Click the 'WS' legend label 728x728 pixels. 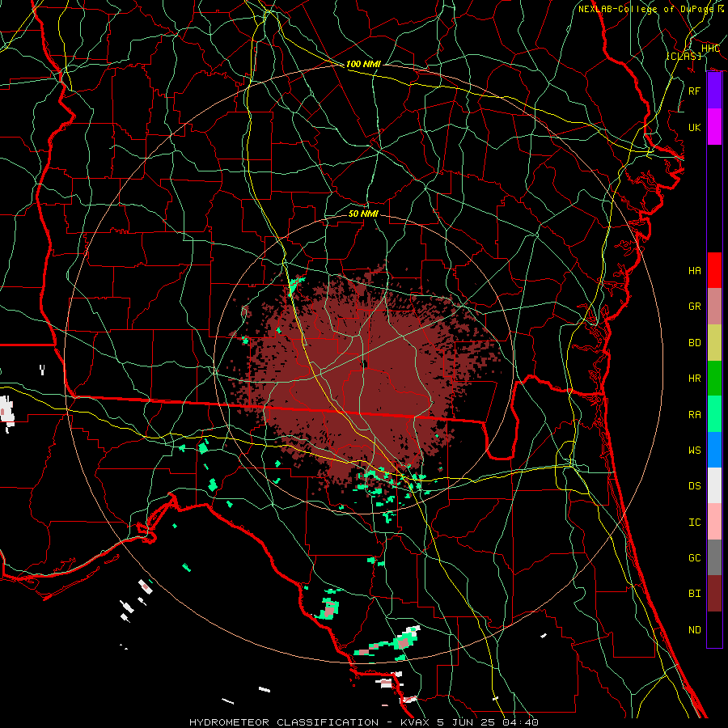point(695,451)
